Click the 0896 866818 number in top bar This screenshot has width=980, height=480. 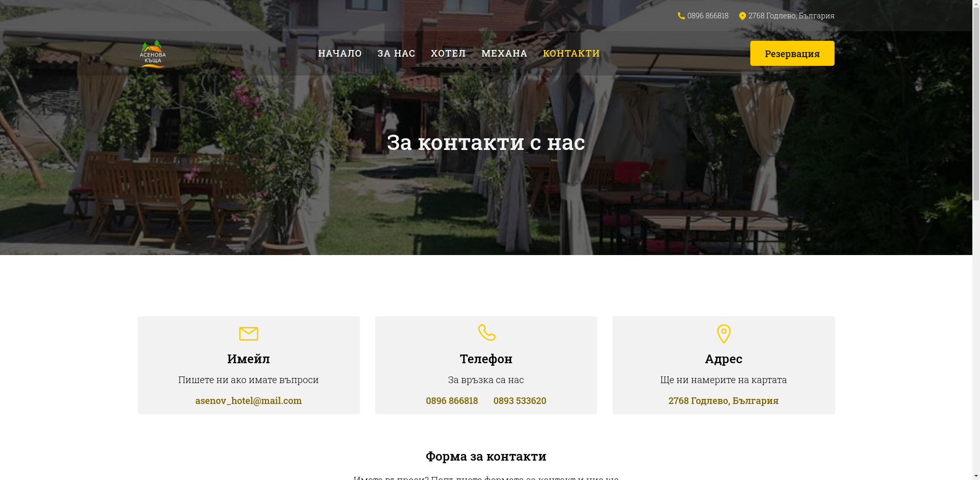[x=707, y=16]
